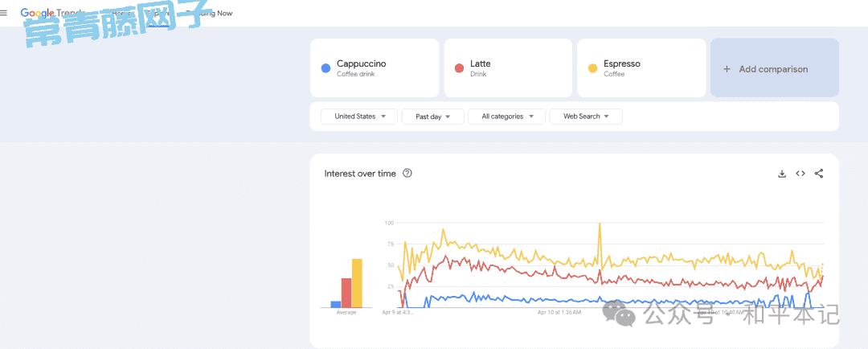Click Add comparison button
868x349 pixels.
coord(775,68)
